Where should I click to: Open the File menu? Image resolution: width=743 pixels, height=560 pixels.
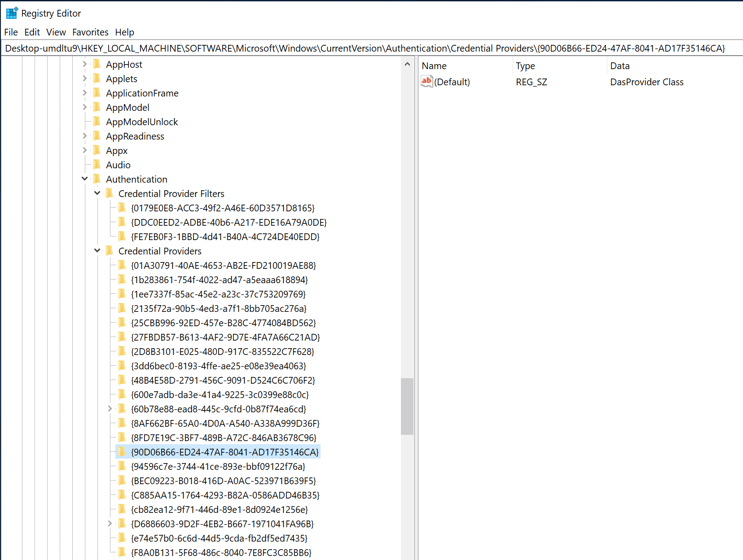click(x=11, y=32)
